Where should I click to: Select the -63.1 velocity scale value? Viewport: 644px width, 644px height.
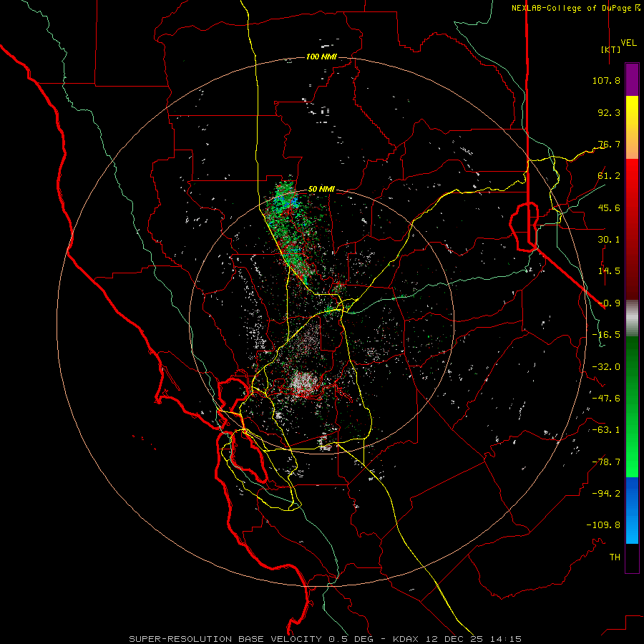[606, 430]
